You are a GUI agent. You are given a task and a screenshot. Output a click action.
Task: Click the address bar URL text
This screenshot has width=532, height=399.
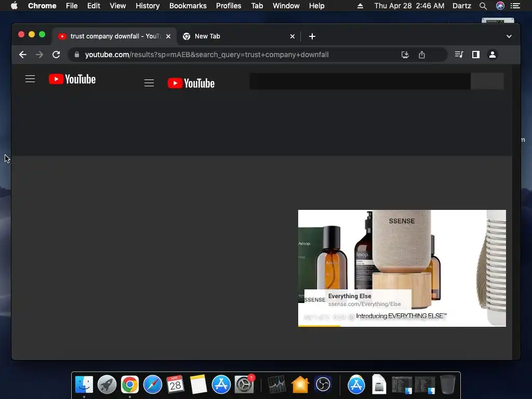click(207, 55)
